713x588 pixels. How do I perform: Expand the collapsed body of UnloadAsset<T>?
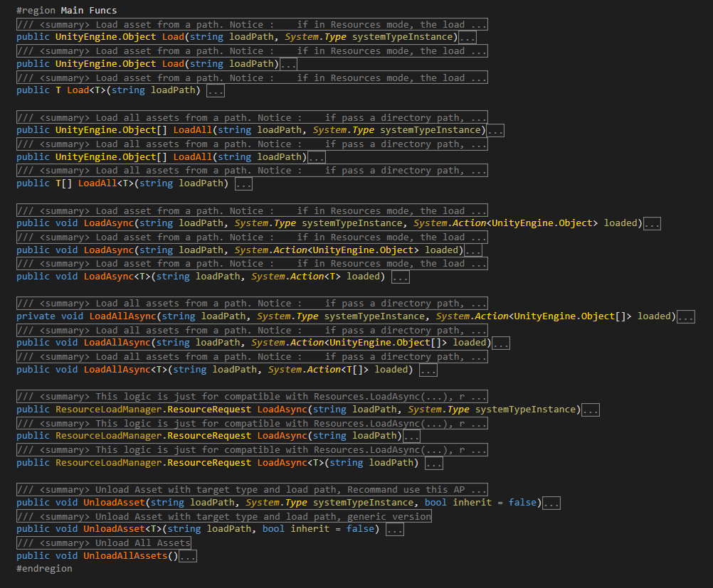pos(395,530)
